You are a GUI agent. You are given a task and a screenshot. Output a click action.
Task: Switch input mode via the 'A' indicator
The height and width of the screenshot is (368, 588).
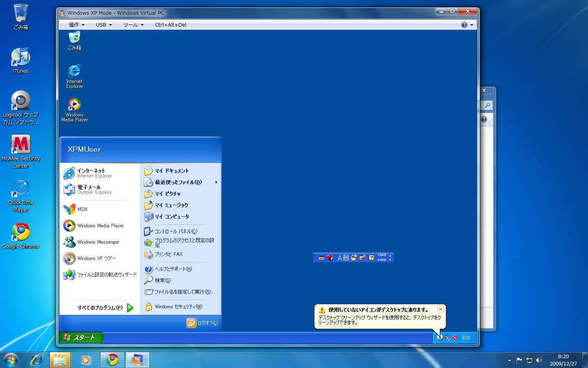[x=340, y=258]
